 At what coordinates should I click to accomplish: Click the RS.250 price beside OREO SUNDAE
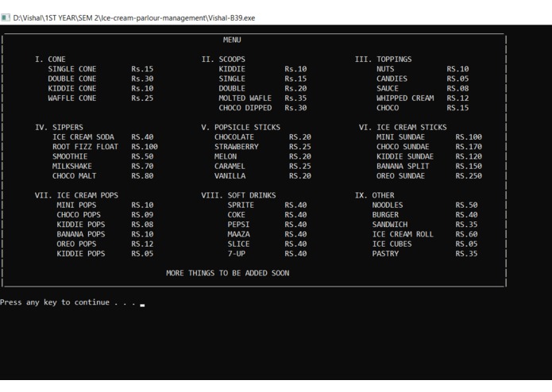pyautogui.click(x=469, y=176)
